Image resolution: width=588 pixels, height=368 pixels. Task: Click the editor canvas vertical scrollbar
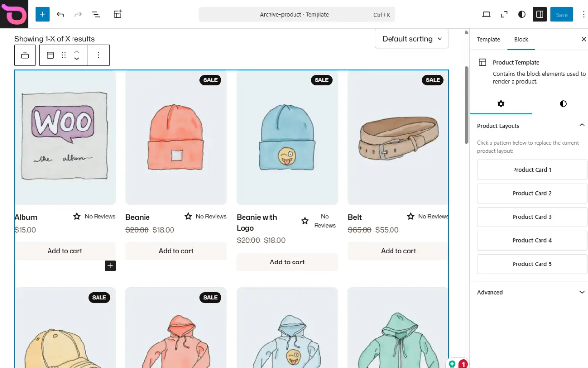tap(466, 105)
